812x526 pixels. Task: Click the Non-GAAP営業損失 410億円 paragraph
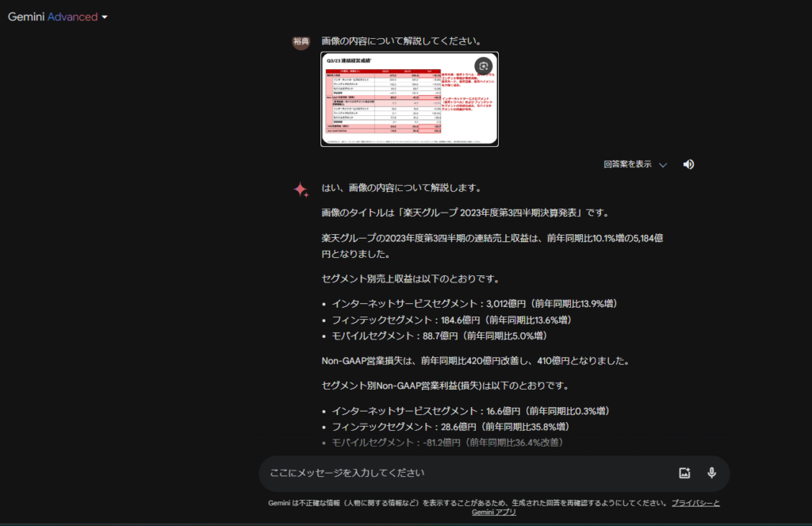pyautogui.click(x=475, y=361)
